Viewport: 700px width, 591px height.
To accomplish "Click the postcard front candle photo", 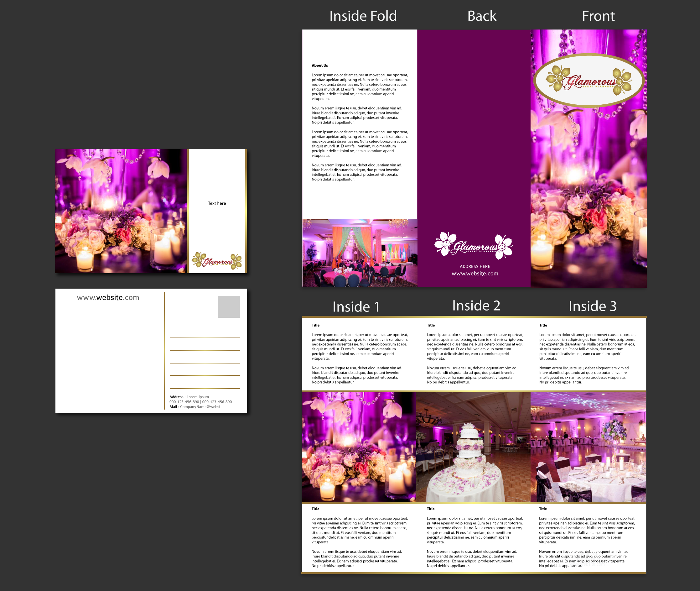I will point(121,211).
